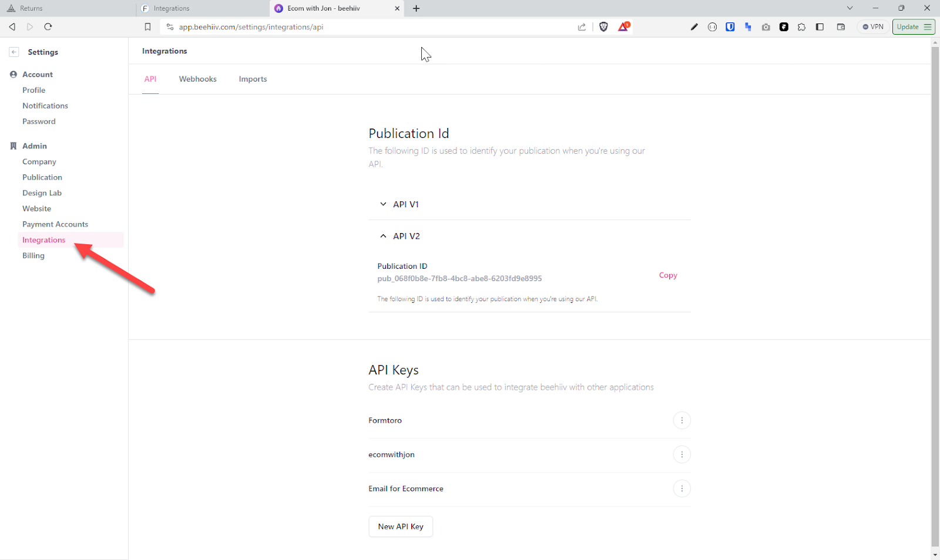Viewport: 940px width, 560px height.
Task: Reload the page with refresh icon
Action: click(x=48, y=27)
